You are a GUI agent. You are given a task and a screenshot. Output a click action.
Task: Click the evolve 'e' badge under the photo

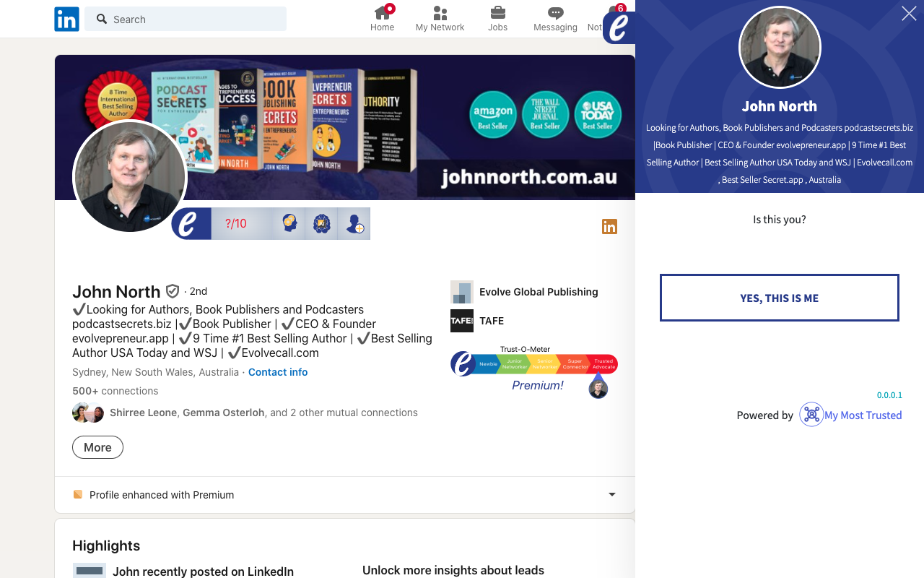click(x=191, y=223)
